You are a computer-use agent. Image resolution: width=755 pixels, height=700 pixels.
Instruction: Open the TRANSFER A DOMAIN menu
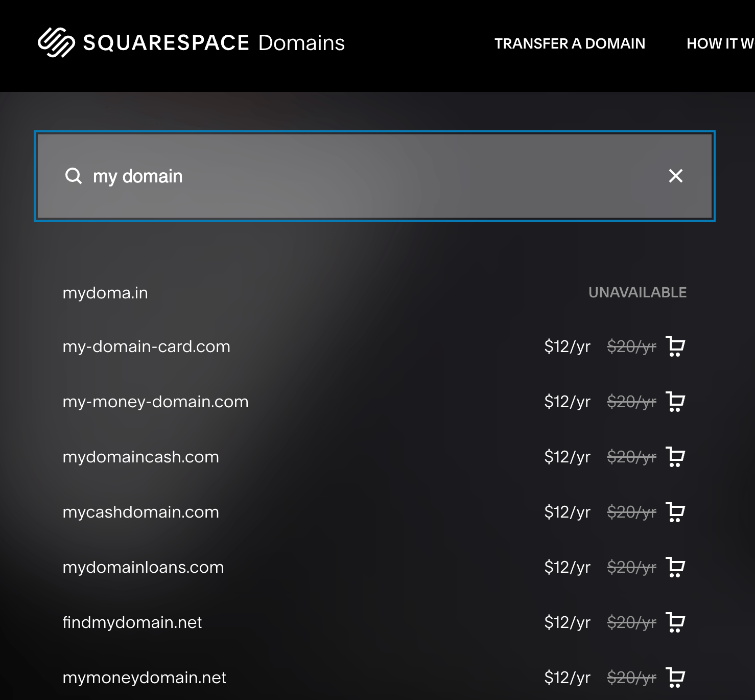pos(570,43)
